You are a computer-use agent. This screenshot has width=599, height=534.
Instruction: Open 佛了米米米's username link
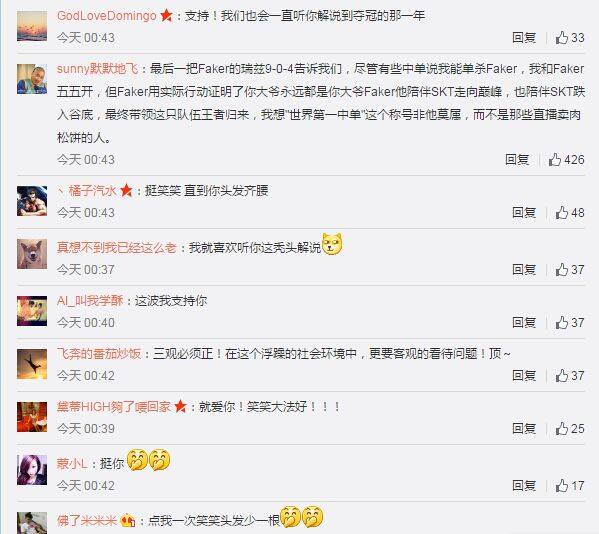pos(87,521)
